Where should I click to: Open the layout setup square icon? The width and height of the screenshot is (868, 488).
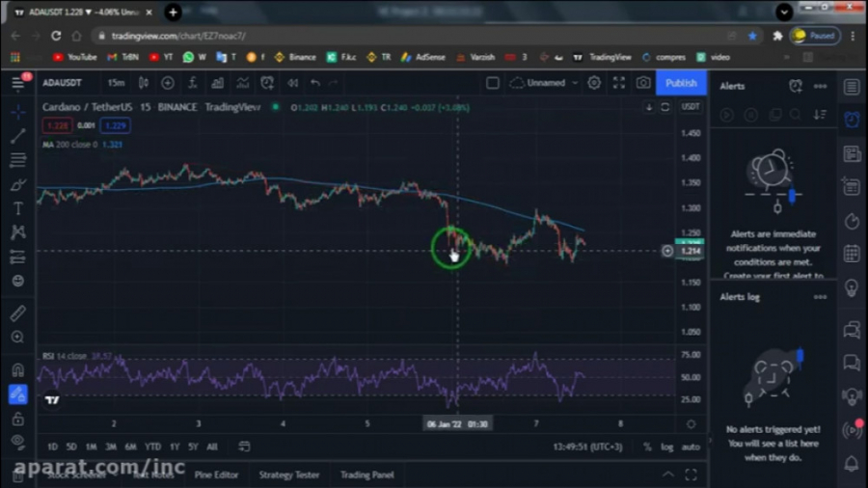pyautogui.click(x=492, y=83)
